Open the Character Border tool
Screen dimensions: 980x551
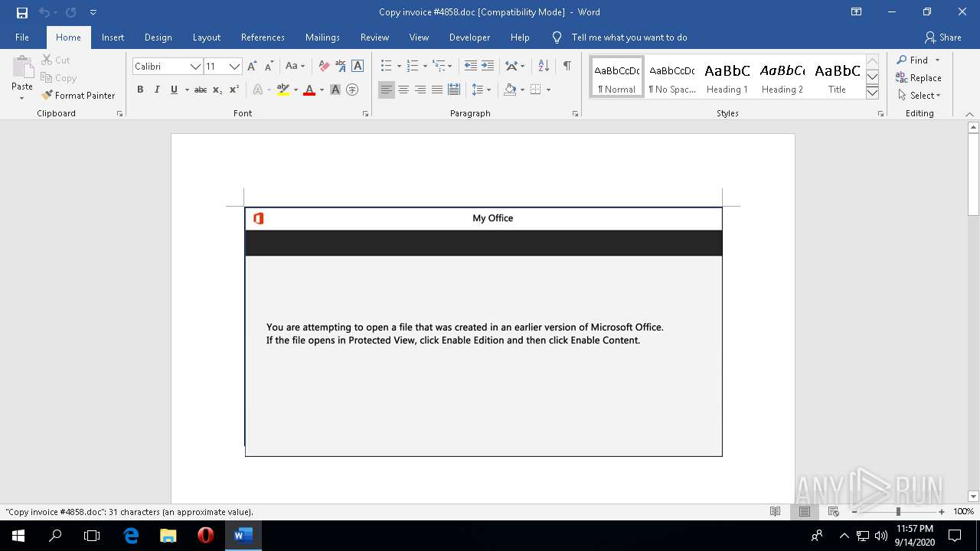pos(357,67)
